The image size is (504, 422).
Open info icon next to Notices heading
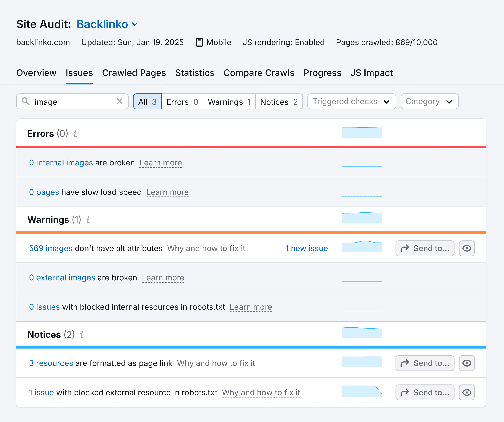[82, 335]
